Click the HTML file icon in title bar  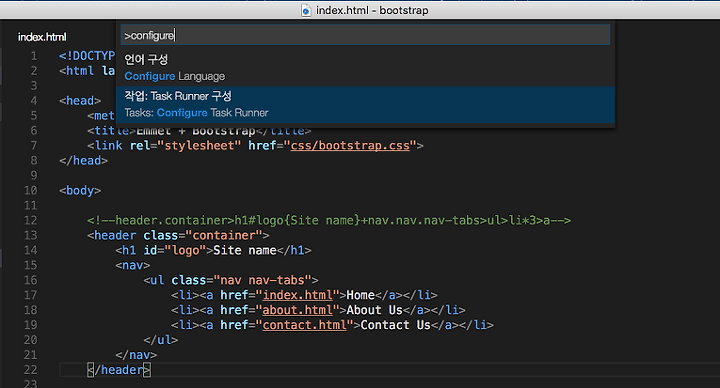[x=306, y=10]
